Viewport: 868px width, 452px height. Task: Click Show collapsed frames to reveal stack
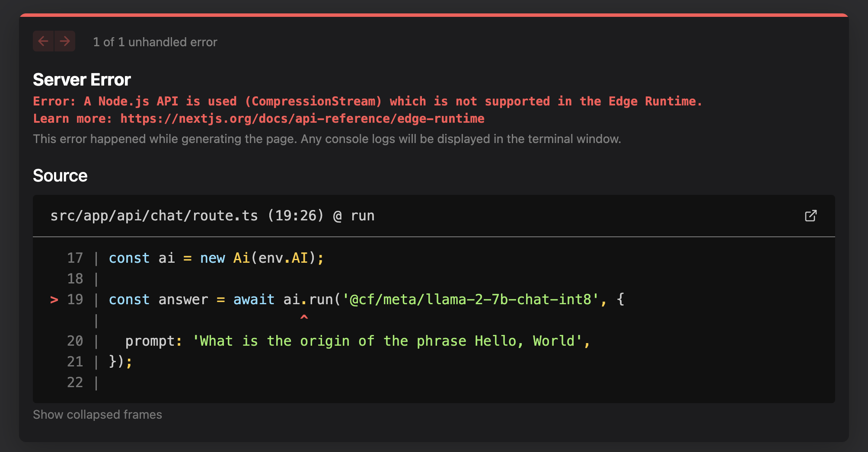97,414
